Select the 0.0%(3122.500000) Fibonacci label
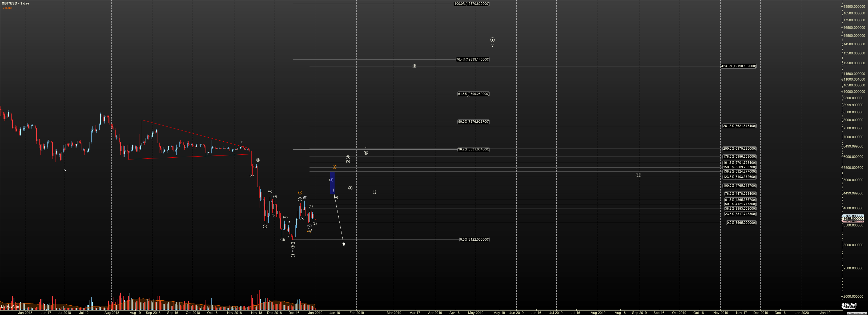Screen dimensions: 868x315 (x=475, y=240)
